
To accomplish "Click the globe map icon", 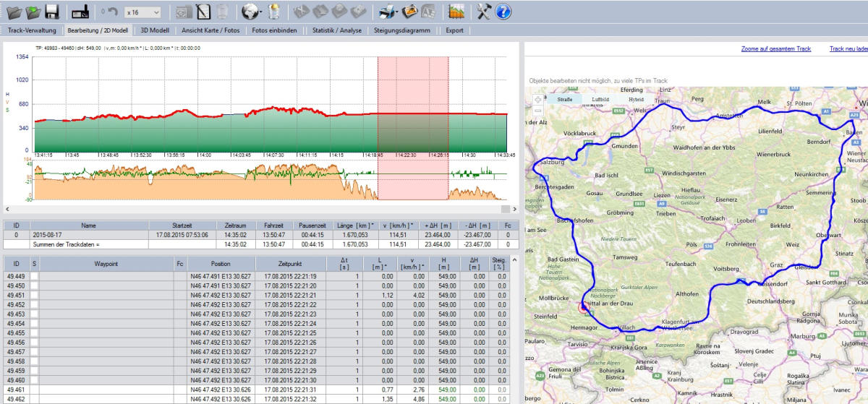I will click(250, 12).
